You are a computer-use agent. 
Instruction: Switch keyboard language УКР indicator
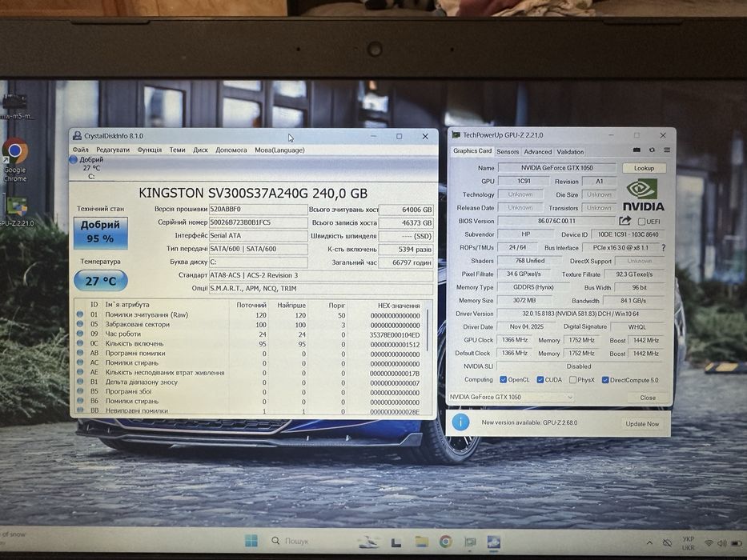[689, 543]
